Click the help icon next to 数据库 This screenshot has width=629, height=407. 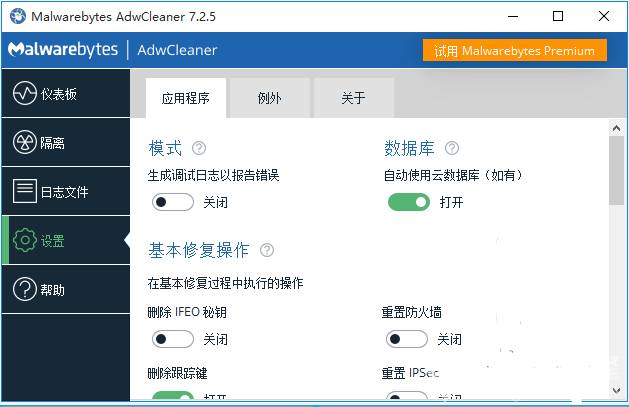click(452, 148)
